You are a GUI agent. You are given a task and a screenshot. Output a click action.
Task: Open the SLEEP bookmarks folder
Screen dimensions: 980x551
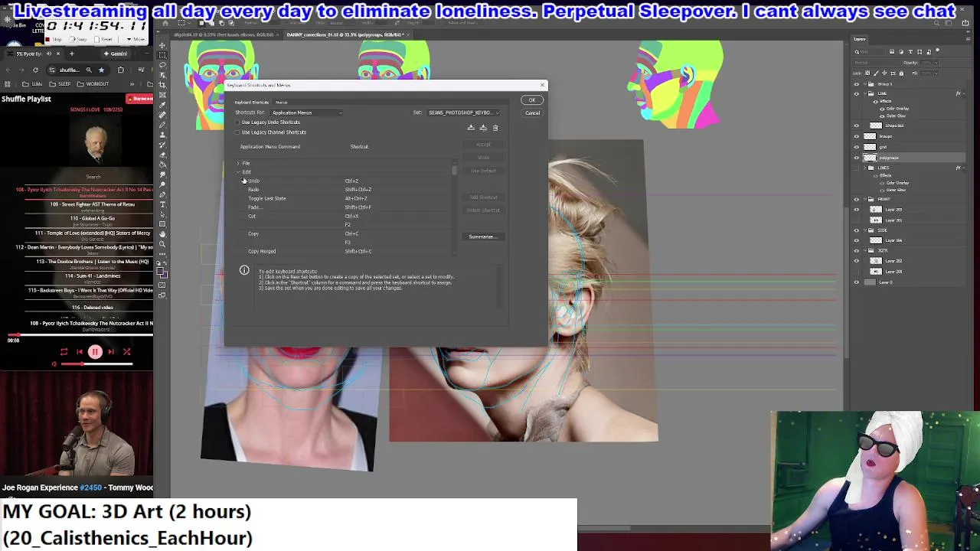[60, 84]
